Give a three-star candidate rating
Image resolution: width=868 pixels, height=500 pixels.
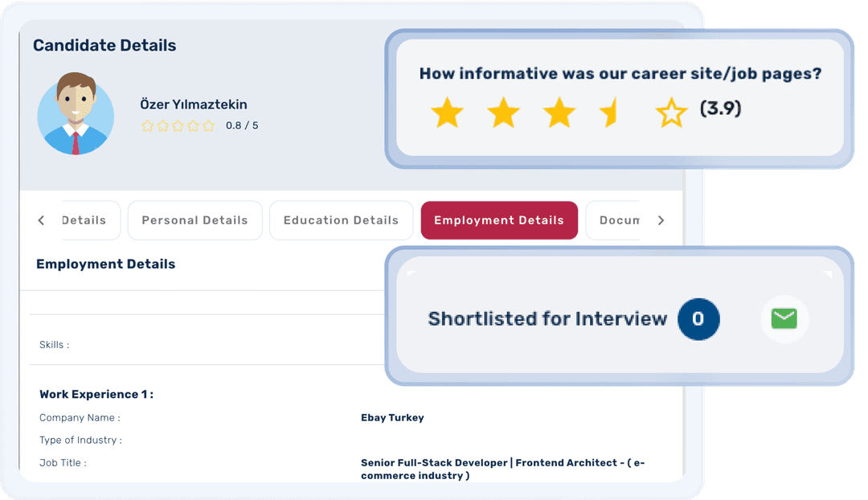(178, 126)
